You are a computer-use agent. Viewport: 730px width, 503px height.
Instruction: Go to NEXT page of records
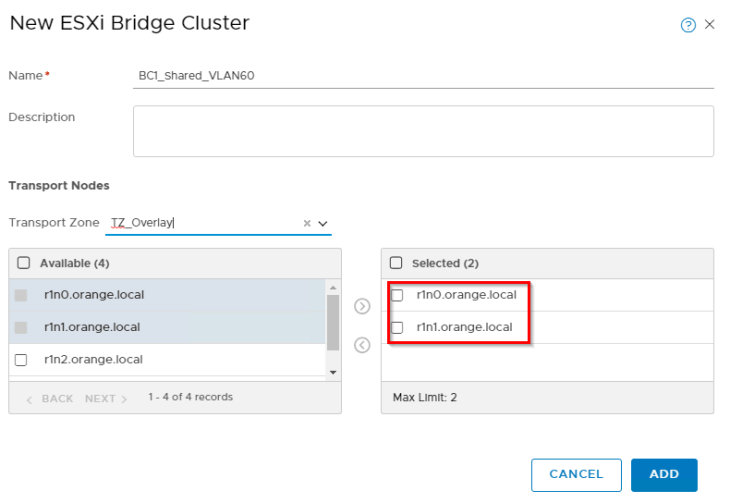[x=106, y=398]
